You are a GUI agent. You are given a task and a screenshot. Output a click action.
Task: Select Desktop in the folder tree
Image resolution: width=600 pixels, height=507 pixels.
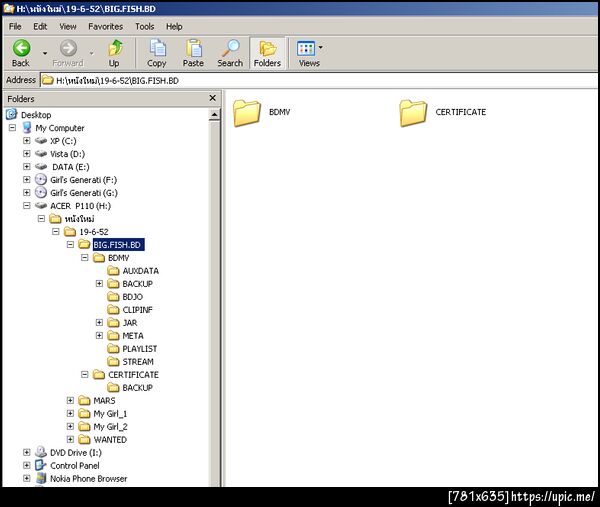pos(36,115)
